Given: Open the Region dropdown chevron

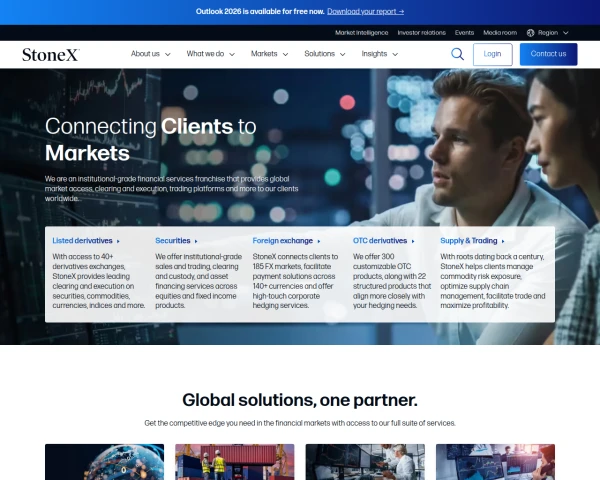Looking at the screenshot, I should pyautogui.click(x=566, y=33).
